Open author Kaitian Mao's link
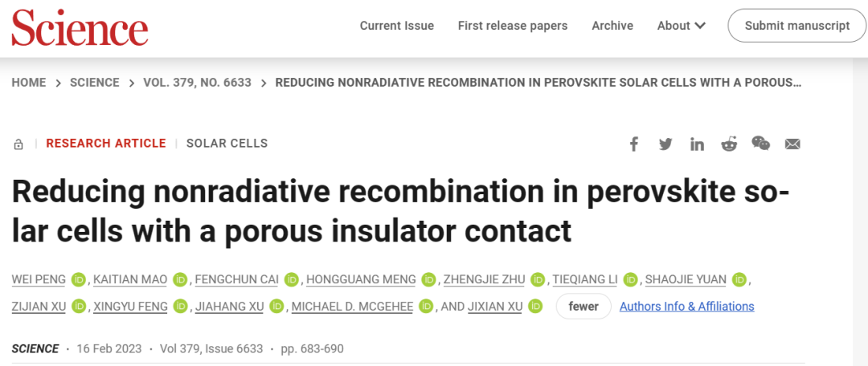 tap(130, 280)
